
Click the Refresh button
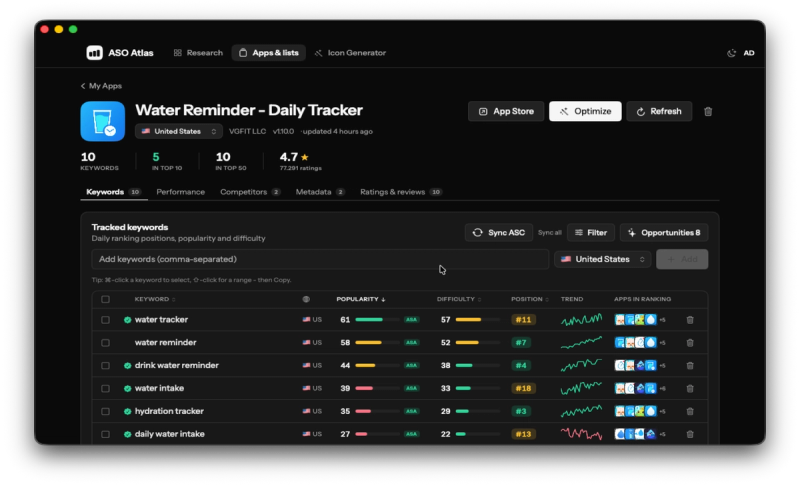tap(659, 111)
